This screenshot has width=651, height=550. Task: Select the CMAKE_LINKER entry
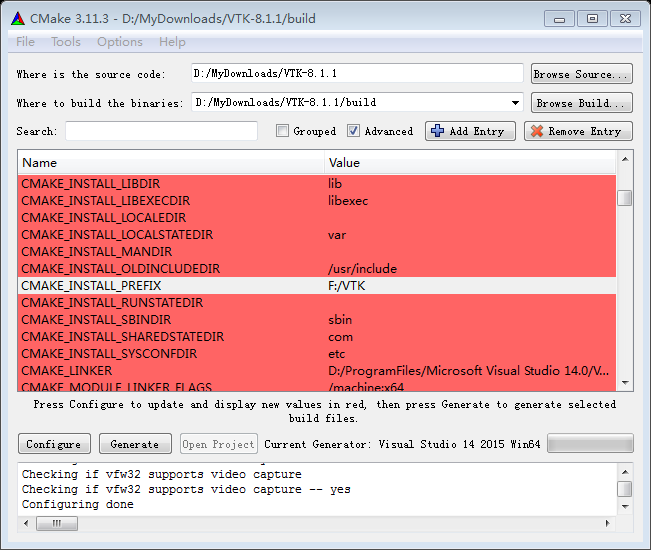[317, 371]
